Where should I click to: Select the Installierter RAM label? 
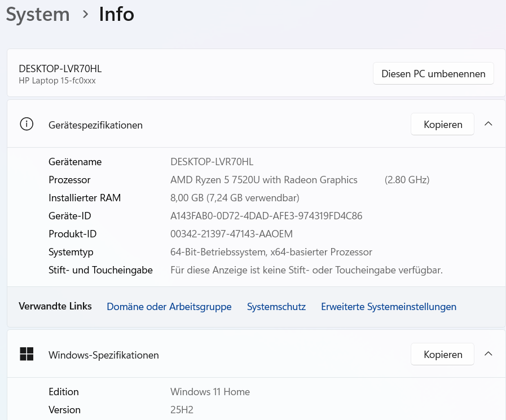85,198
